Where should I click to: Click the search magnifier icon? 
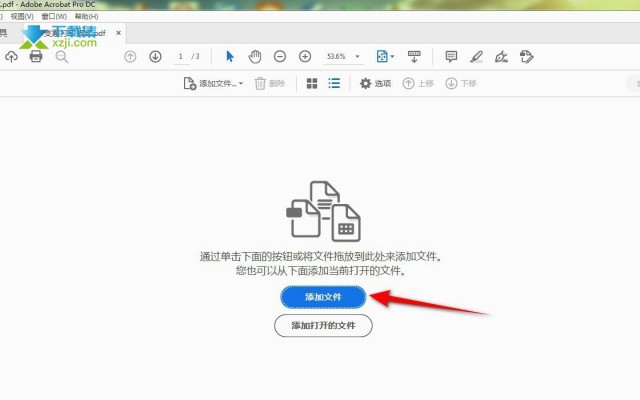(62, 56)
